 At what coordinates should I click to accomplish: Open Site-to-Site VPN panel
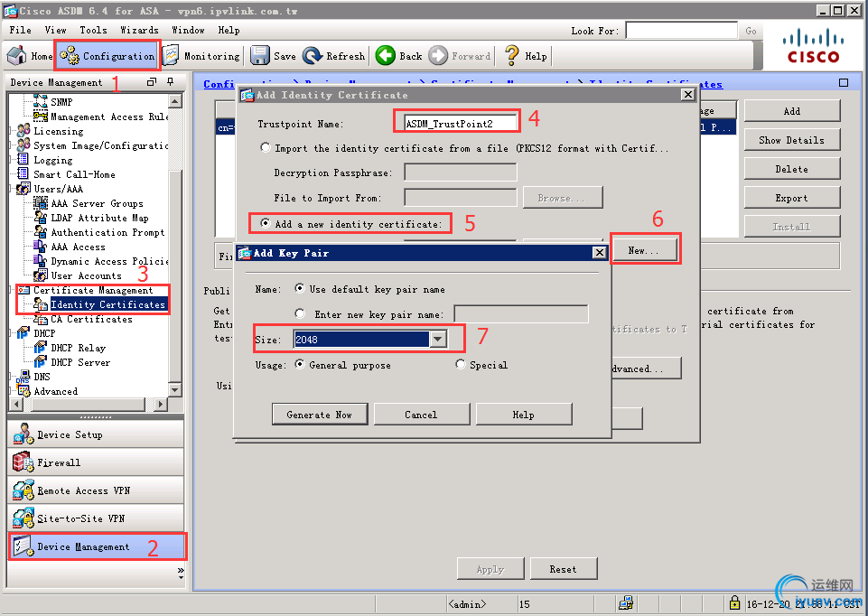coord(95,518)
